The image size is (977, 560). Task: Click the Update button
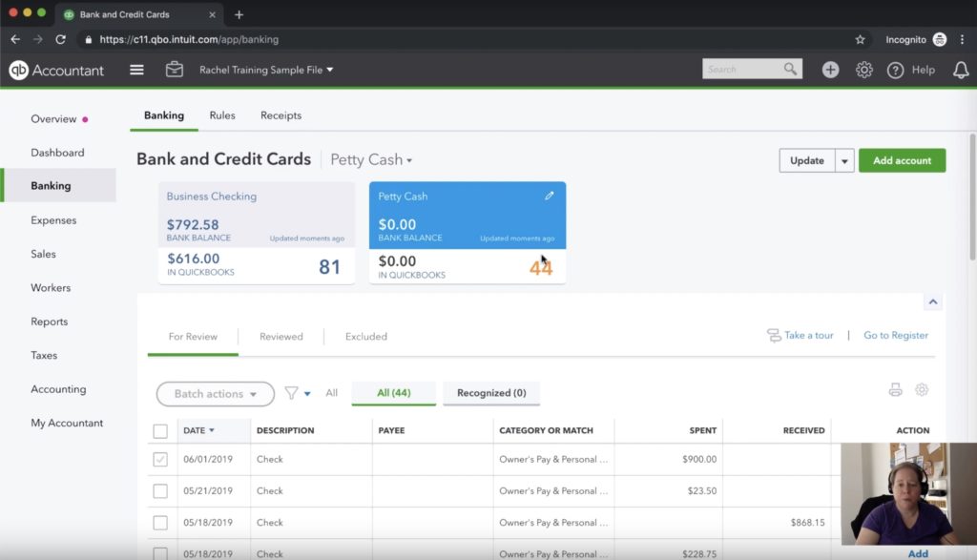click(807, 160)
